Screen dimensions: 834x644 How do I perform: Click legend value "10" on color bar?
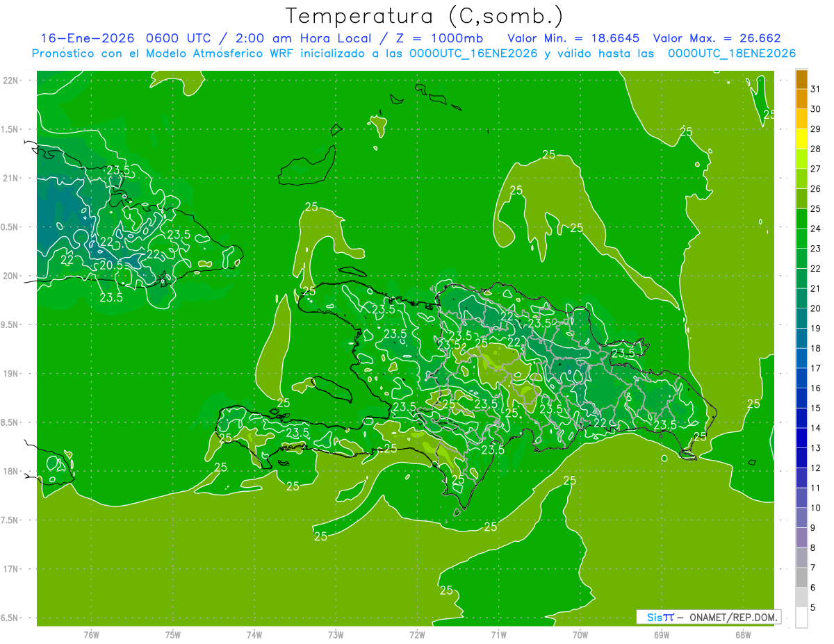tap(816, 508)
